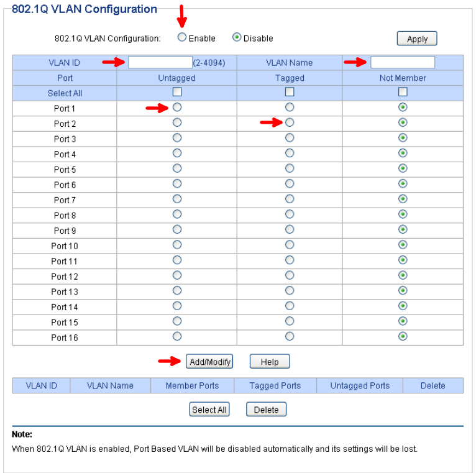Set Port 13 to Untagged
476x473 pixels.
tap(177, 290)
